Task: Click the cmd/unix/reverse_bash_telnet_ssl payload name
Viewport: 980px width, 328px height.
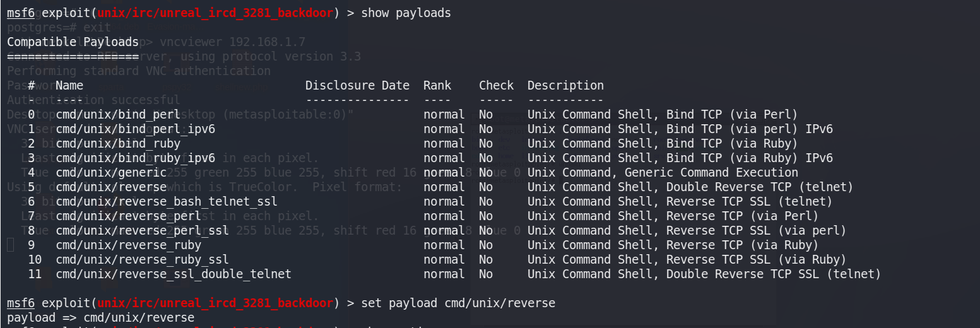Action: click(x=167, y=202)
